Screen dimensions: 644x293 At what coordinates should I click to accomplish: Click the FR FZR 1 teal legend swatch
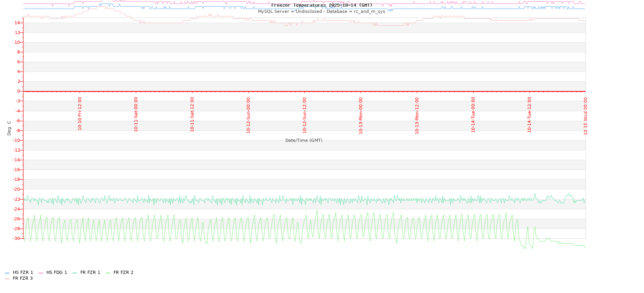coord(75,273)
